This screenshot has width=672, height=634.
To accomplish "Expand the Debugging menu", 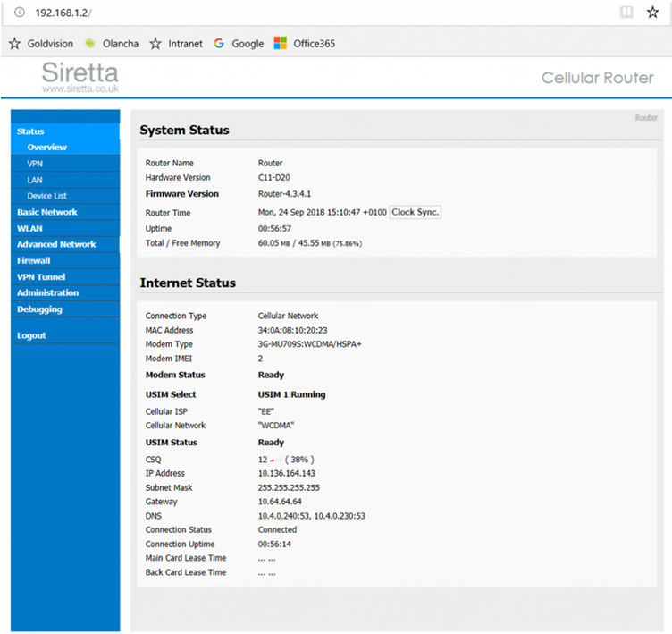I will coord(65,309).
